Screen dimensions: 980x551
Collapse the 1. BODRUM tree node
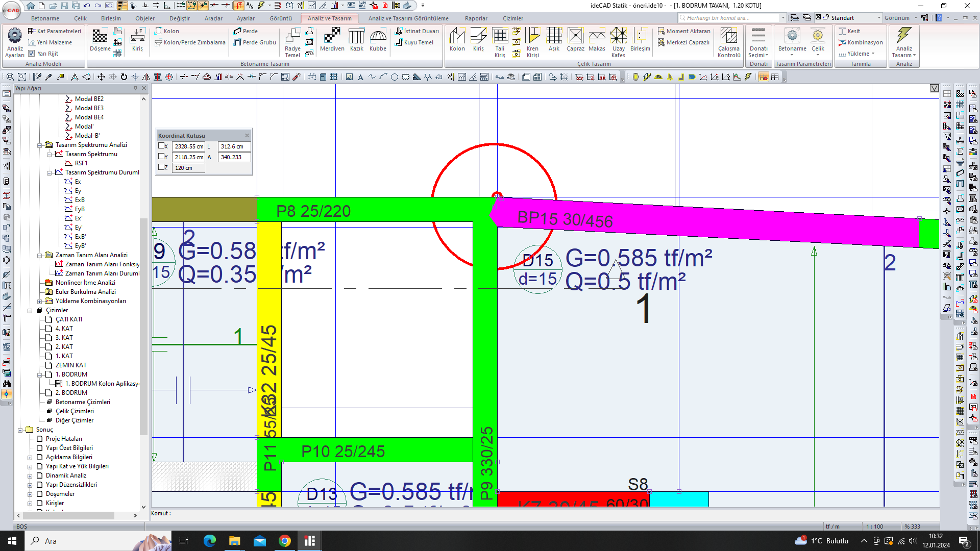(x=40, y=374)
